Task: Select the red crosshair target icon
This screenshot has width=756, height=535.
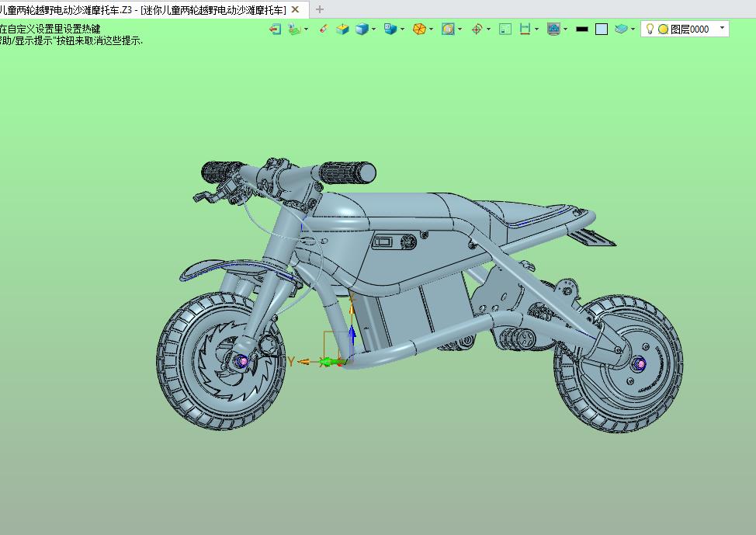Action: click(x=477, y=30)
